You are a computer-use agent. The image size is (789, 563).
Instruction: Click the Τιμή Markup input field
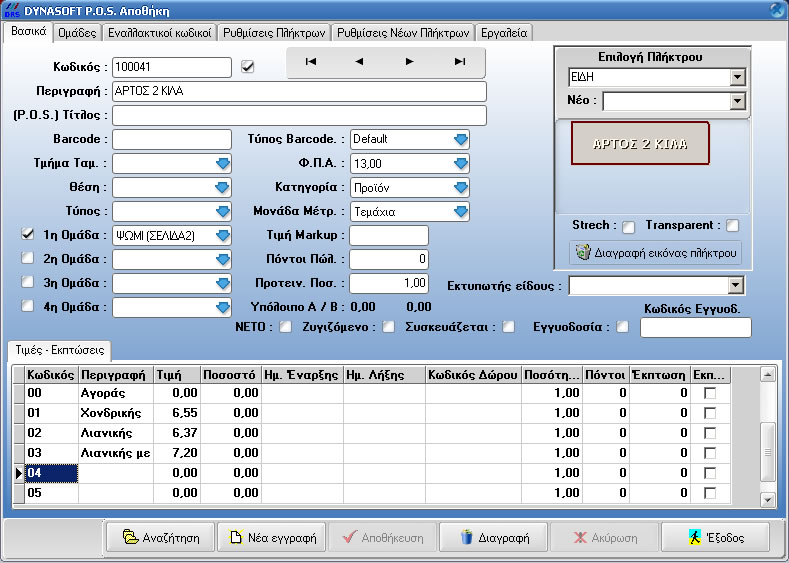point(389,235)
